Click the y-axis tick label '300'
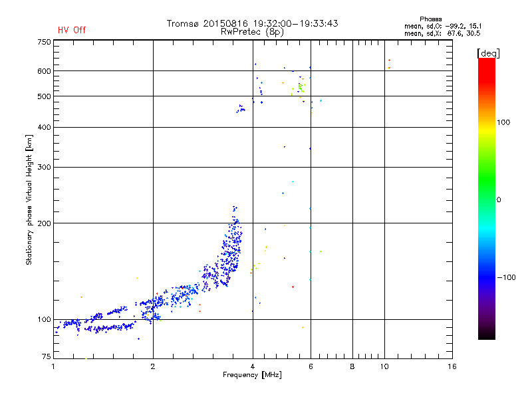The image size is (532, 399). [x=45, y=167]
